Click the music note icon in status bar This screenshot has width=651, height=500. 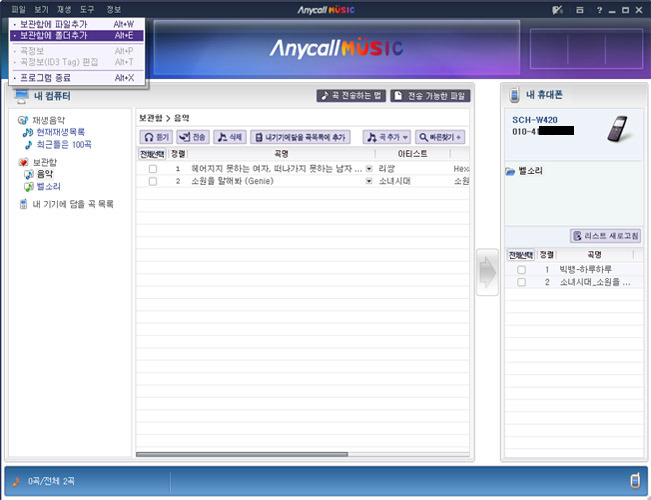(x=16, y=481)
